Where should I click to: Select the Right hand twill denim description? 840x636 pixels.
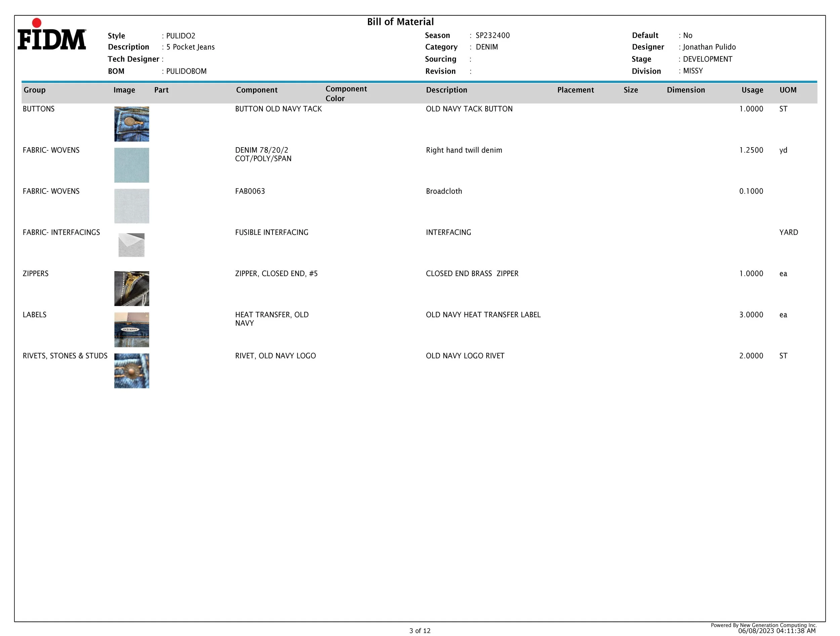[x=464, y=151]
